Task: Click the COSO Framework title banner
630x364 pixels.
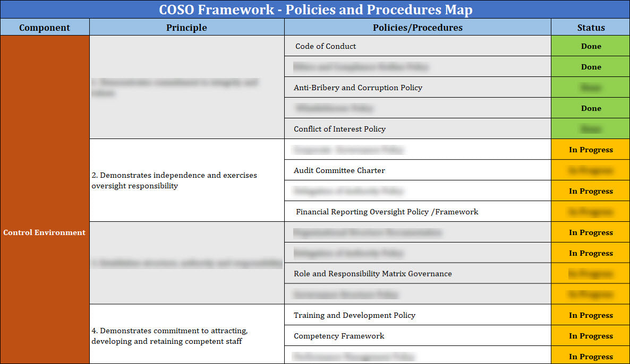Action: coord(315,10)
